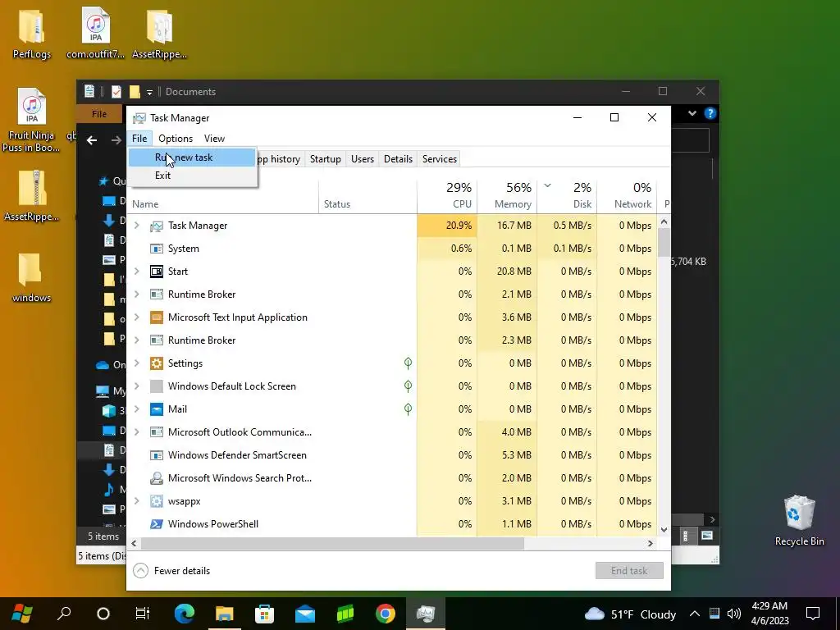Show hidden tray icons chevron

click(x=694, y=614)
